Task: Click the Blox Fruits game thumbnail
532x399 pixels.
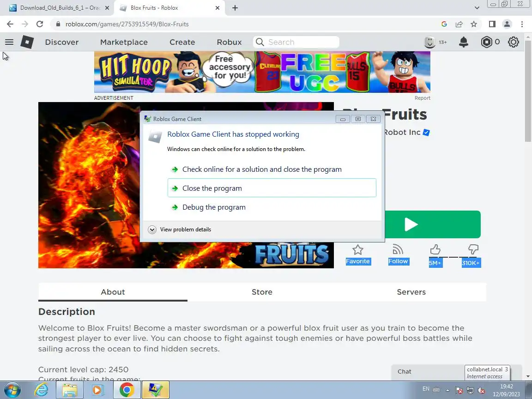Action: pos(89,185)
